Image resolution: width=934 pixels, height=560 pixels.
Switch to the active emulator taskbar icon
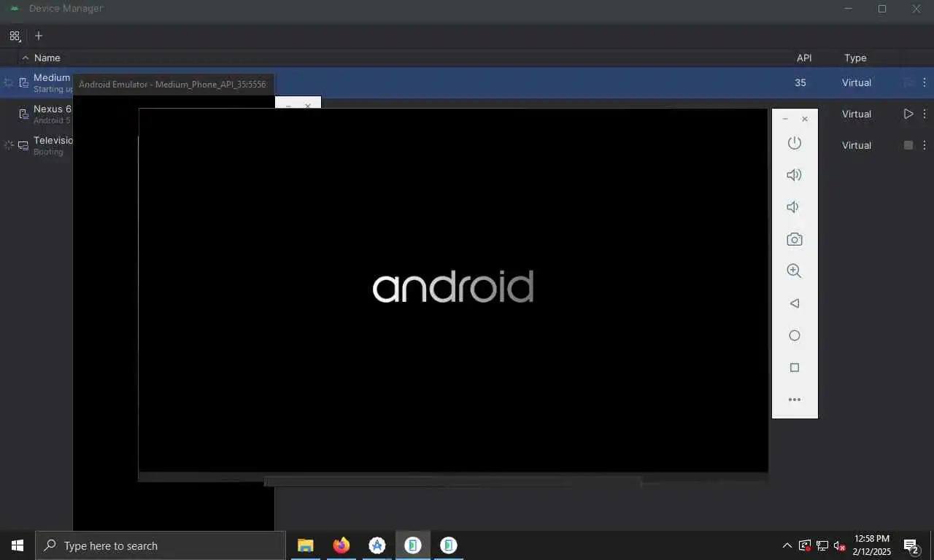[x=413, y=545]
